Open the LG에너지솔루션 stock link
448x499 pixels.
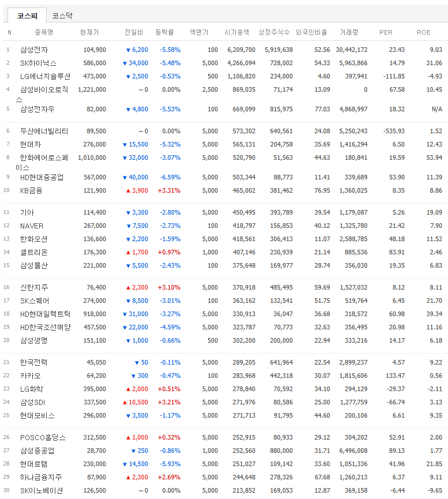45,76
